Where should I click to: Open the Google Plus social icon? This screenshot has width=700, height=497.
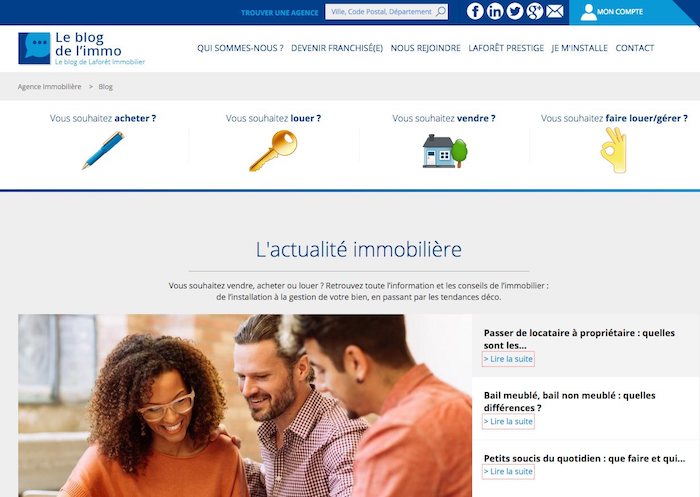click(534, 11)
